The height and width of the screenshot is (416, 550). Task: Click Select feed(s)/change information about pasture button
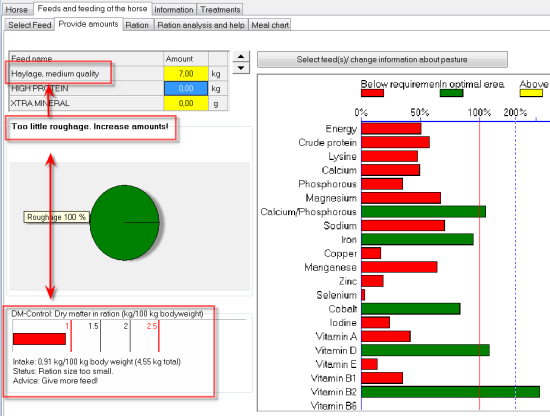(x=382, y=59)
